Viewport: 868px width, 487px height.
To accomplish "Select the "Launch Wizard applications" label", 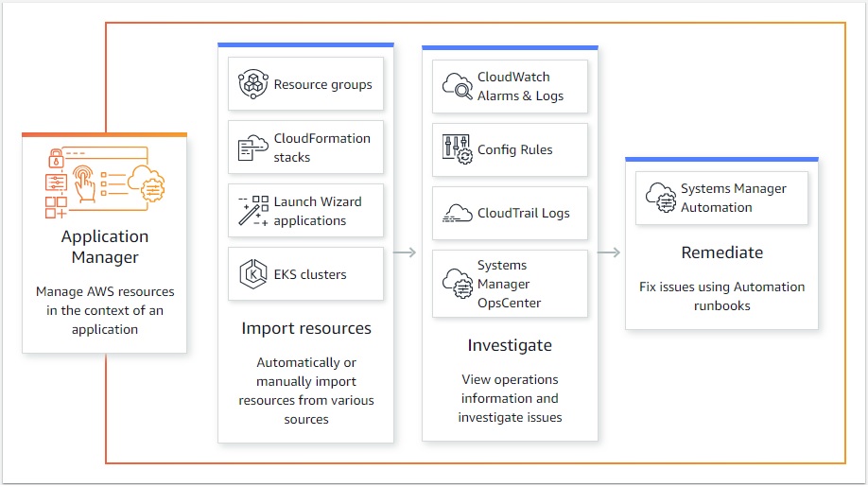I will 318,211.
